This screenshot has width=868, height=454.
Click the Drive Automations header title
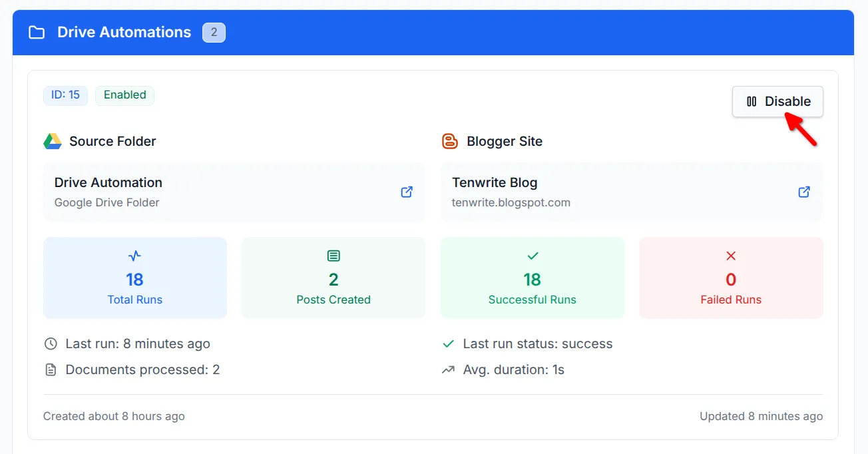[x=124, y=33]
